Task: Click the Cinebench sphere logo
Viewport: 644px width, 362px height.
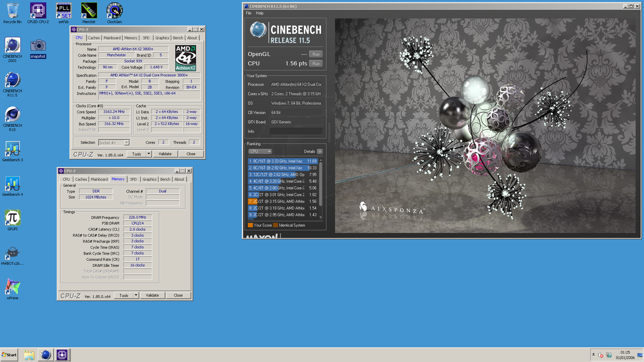Action: 258,30
